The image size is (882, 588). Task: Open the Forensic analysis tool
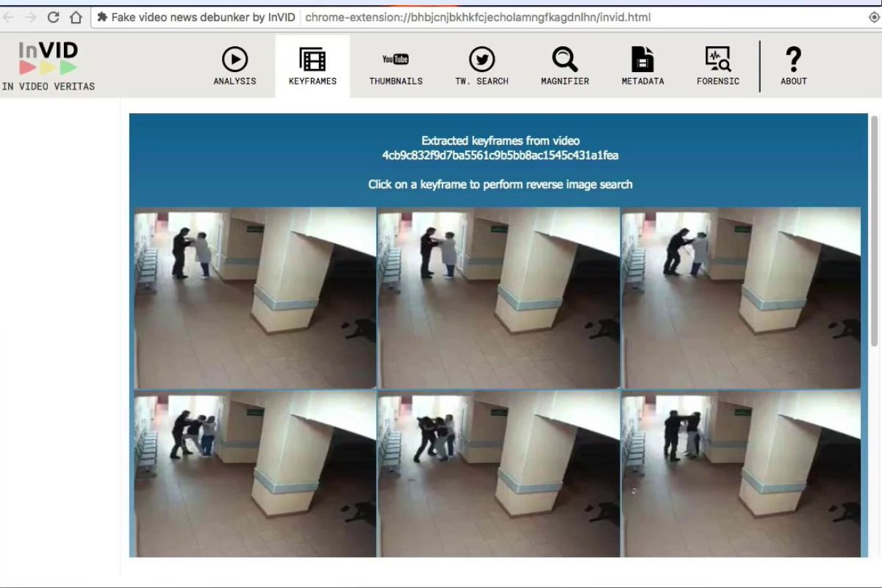717,66
